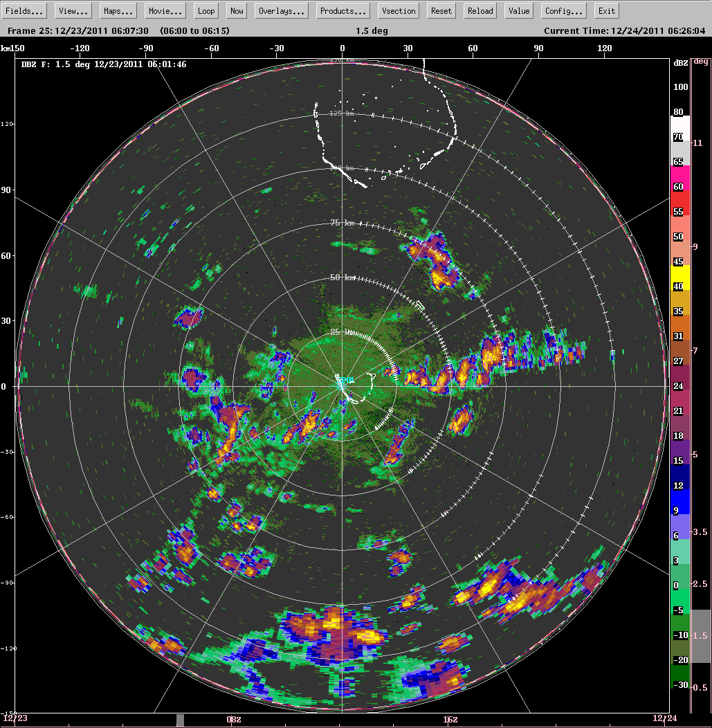
Task: Click the yellow 40 dBZ color swatch
Action: [x=678, y=285]
